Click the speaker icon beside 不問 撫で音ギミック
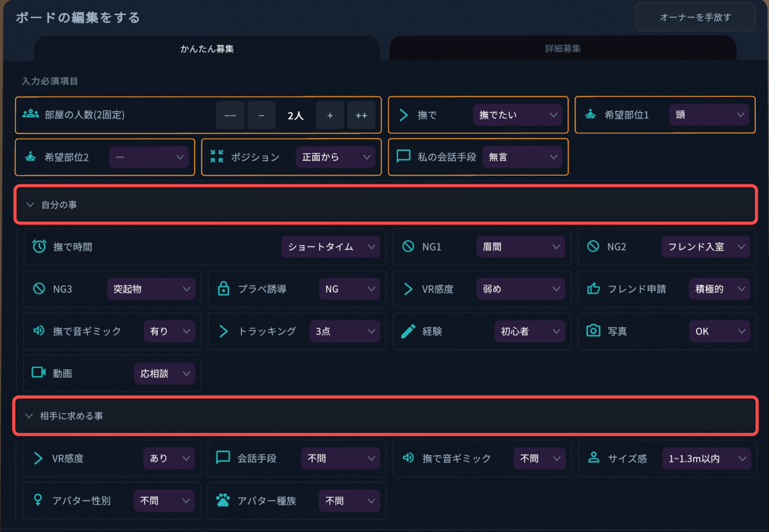769x532 pixels. (x=408, y=458)
